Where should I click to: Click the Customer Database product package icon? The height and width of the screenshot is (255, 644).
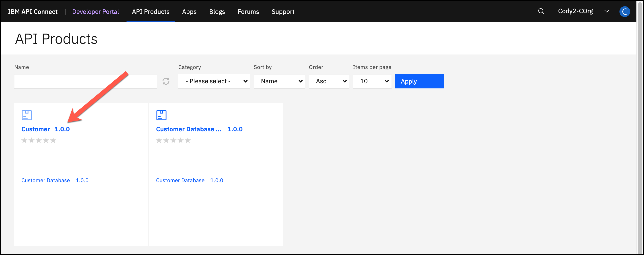[161, 115]
